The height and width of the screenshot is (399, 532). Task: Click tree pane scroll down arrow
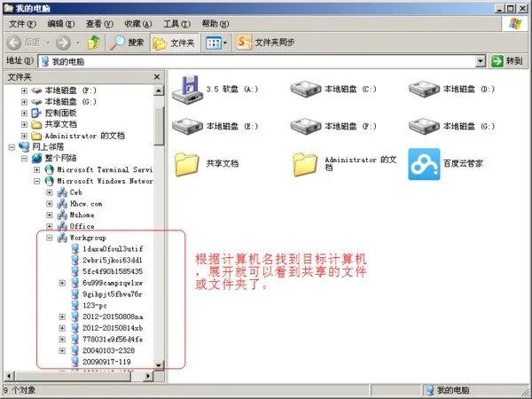tap(159, 365)
